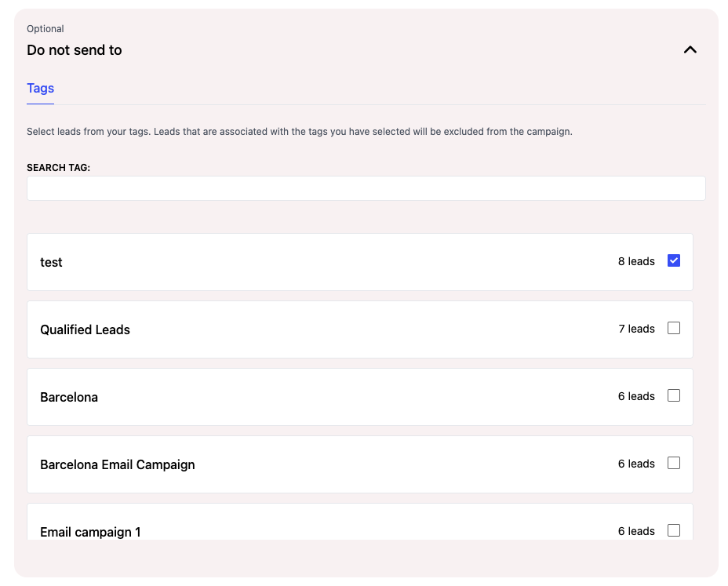This screenshot has width=728, height=586.
Task: Click the Qualified Leads tag name
Action: coord(85,329)
